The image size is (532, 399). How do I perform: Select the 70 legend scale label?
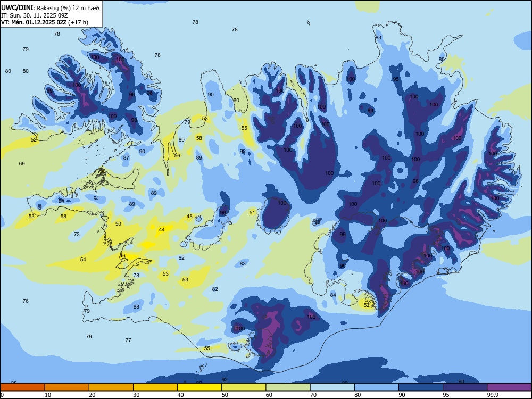point(313,395)
